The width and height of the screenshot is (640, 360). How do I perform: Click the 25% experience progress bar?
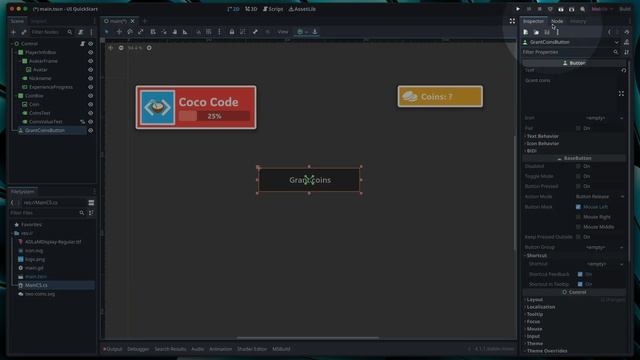pos(214,116)
